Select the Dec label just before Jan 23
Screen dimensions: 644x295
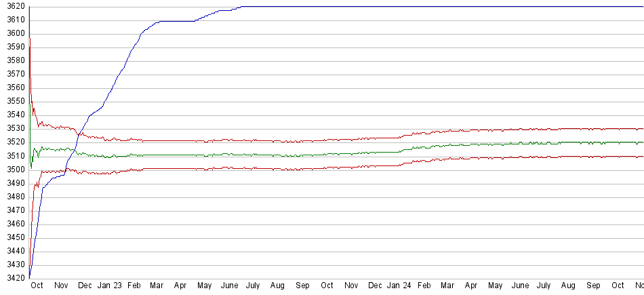[x=85, y=286]
